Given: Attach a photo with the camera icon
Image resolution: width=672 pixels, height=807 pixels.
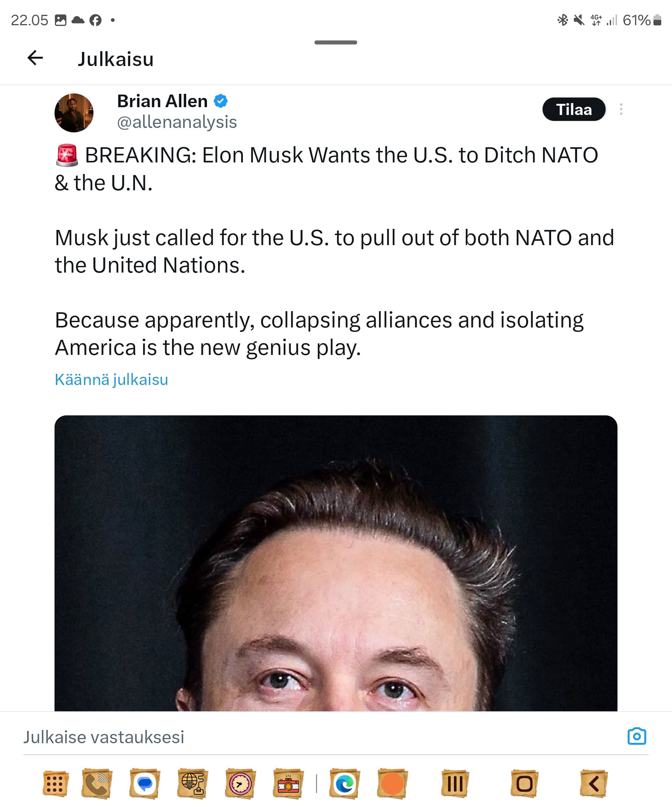Looking at the screenshot, I should (637, 736).
